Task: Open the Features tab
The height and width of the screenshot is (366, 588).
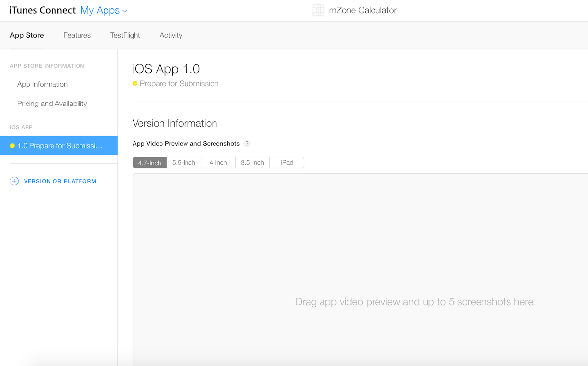Action: click(77, 35)
